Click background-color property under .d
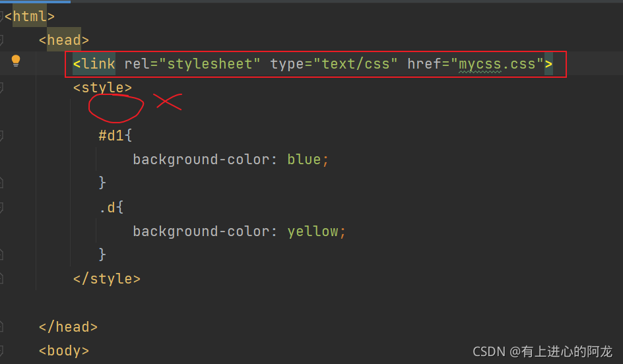Image resolution: width=623 pixels, height=364 pixels. click(x=201, y=231)
